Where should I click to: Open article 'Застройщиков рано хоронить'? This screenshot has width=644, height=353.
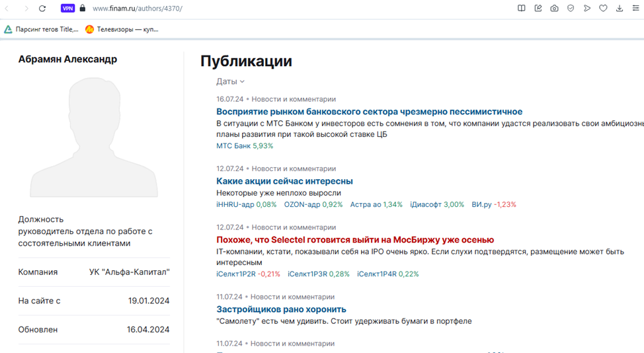282,309
